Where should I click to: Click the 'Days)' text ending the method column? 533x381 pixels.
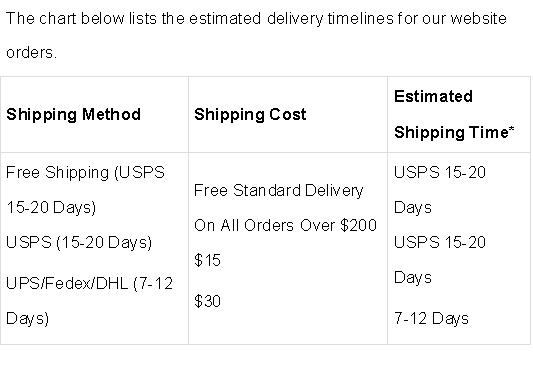point(28,318)
